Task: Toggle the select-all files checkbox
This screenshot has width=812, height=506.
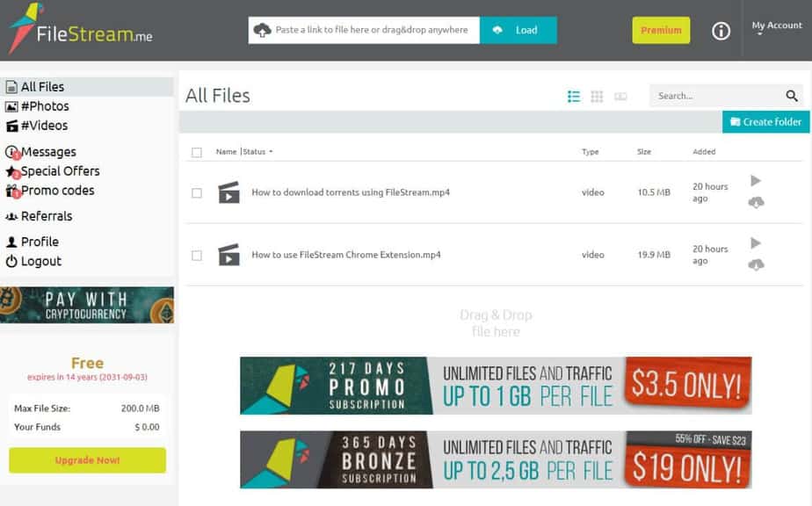Action: tap(197, 152)
